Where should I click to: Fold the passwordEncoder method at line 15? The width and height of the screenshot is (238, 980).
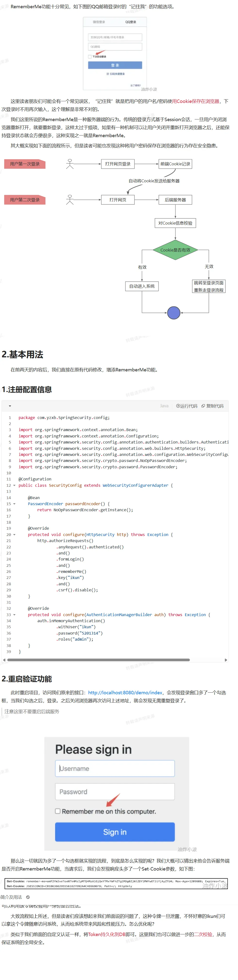coord(15,504)
